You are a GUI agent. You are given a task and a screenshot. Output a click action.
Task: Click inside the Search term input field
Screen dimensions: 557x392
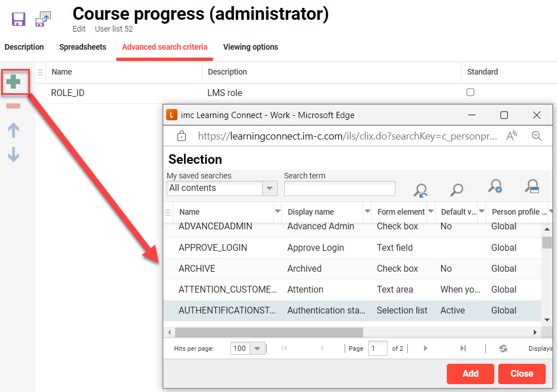click(339, 188)
